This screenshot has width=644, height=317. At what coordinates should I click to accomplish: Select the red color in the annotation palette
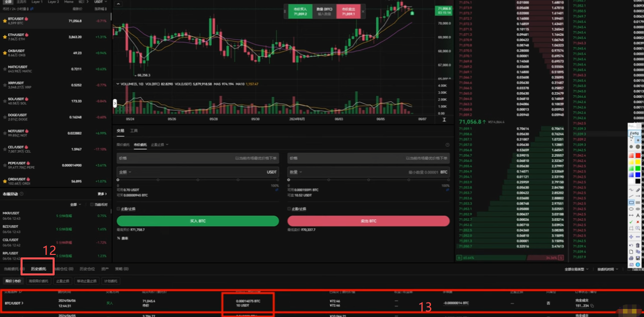pos(638,155)
